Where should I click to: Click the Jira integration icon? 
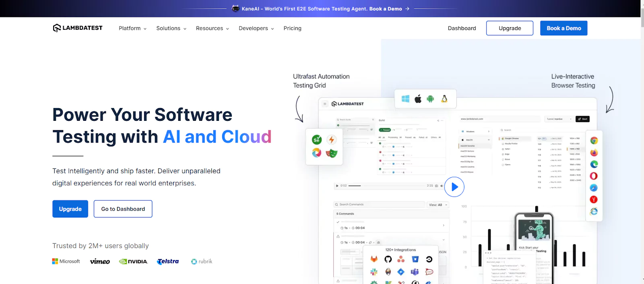pyautogui.click(x=401, y=272)
